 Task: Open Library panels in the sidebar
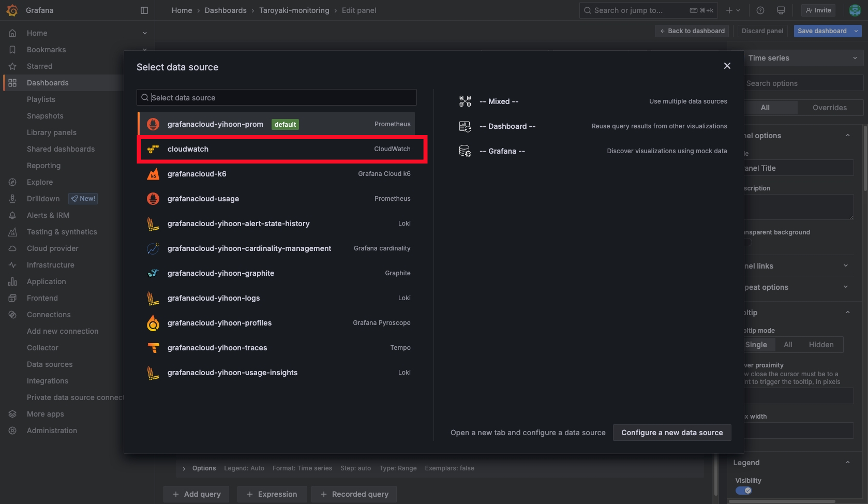click(x=52, y=132)
